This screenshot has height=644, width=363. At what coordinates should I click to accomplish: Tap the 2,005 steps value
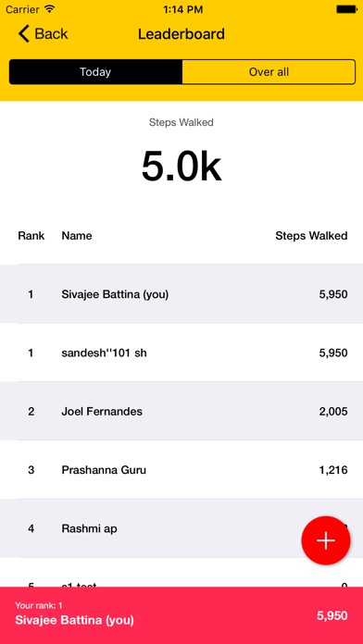[333, 412]
